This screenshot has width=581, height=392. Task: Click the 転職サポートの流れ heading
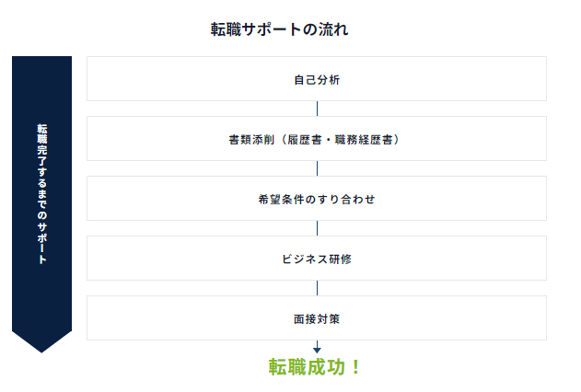[279, 29]
